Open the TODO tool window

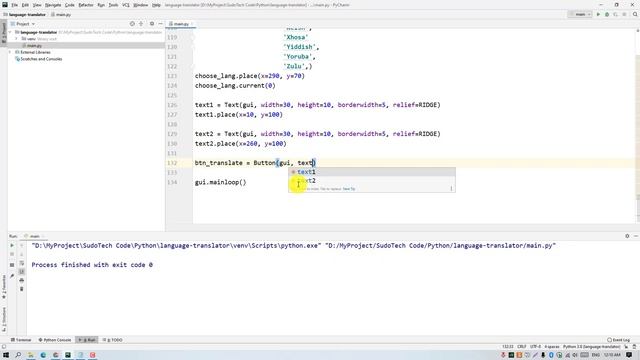pyautogui.click(x=112, y=340)
